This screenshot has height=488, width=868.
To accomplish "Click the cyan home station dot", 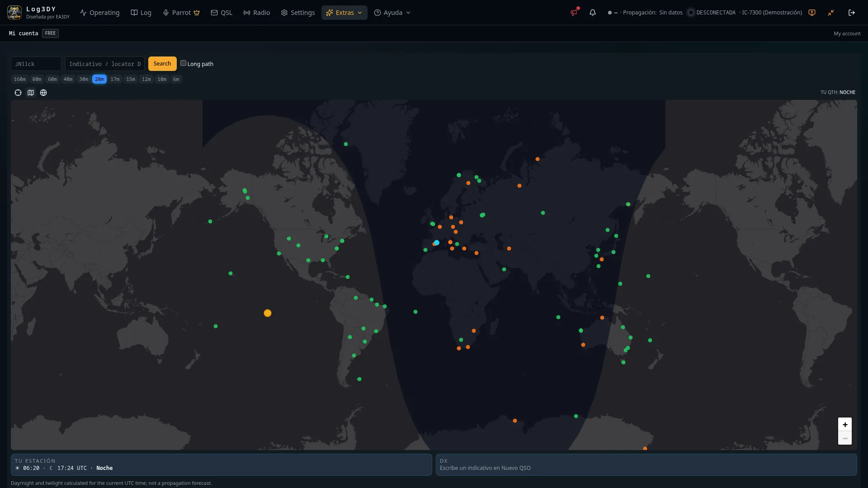I will (437, 243).
